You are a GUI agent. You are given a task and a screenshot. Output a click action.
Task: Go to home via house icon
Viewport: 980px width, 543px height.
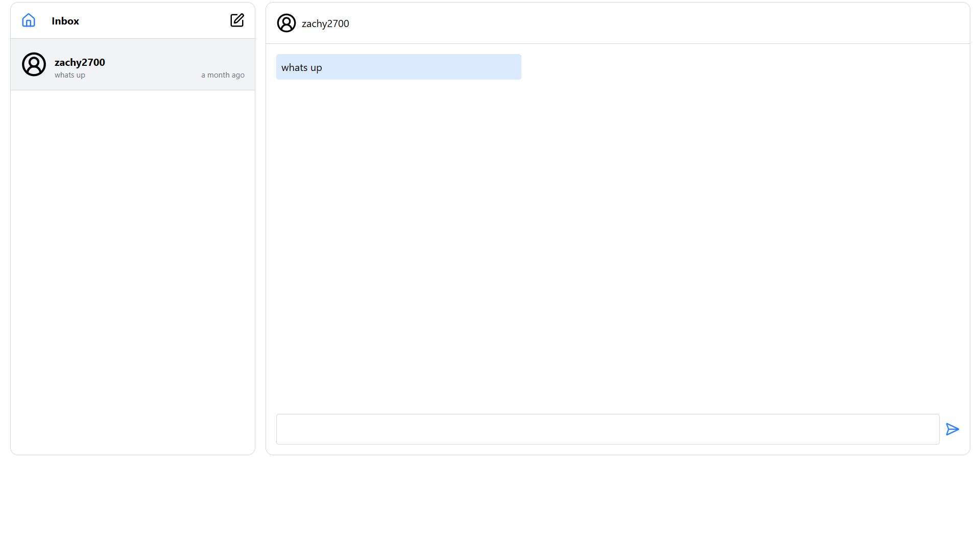coord(29,20)
